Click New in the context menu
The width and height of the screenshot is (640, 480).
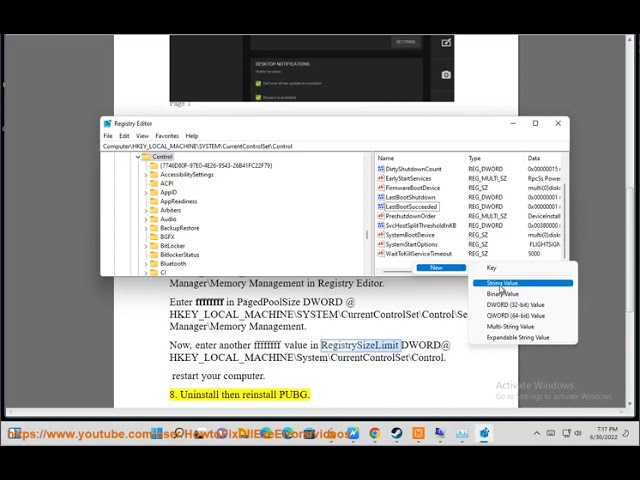[x=441, y=268]
